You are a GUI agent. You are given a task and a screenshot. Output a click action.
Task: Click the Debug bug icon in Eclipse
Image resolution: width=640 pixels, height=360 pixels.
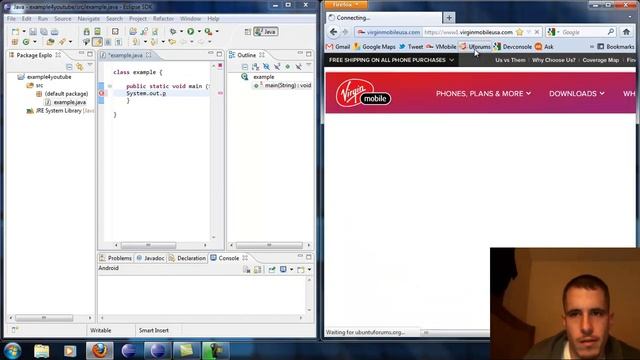pos(173,31)
